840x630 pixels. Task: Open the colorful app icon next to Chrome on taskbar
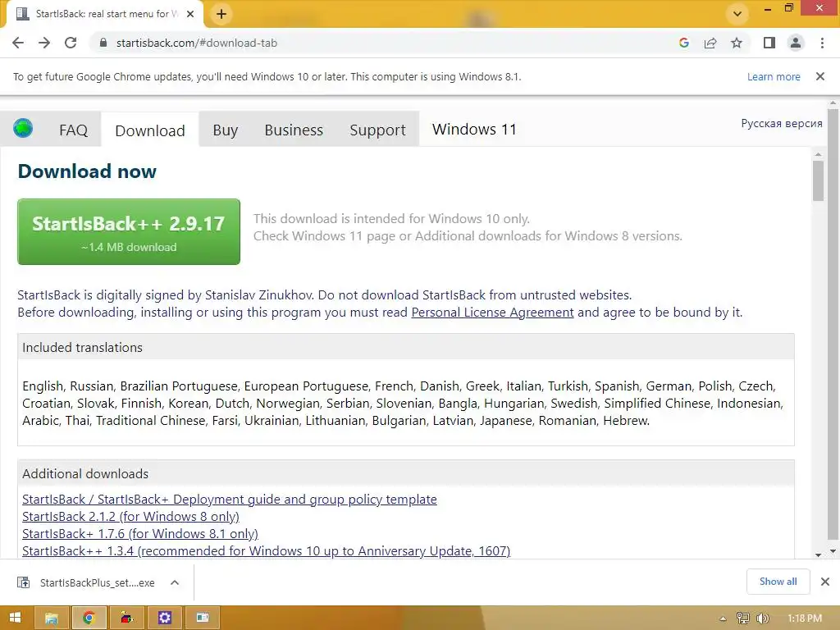tap(126, 618)
